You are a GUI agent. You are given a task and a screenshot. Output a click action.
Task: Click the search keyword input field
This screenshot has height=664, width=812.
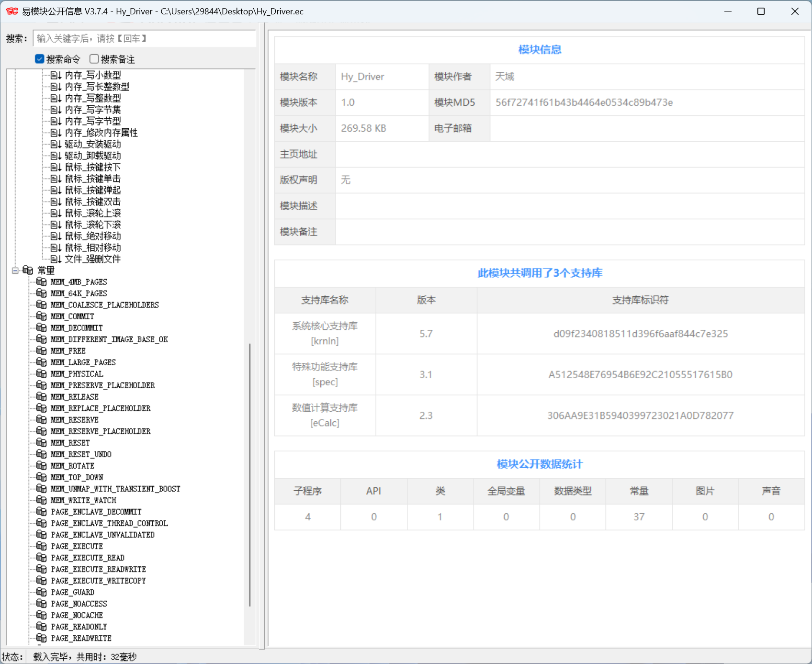[144, 38]
